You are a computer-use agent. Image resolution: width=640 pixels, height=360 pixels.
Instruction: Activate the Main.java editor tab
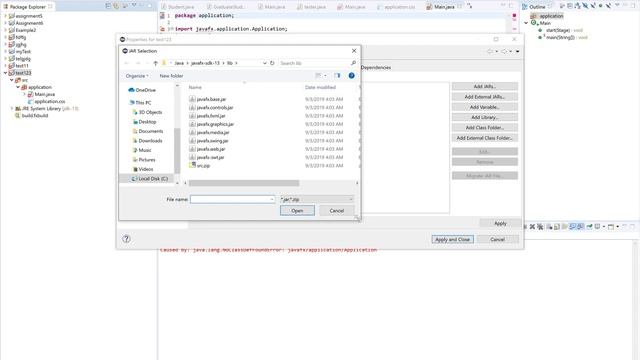(443, 7)
